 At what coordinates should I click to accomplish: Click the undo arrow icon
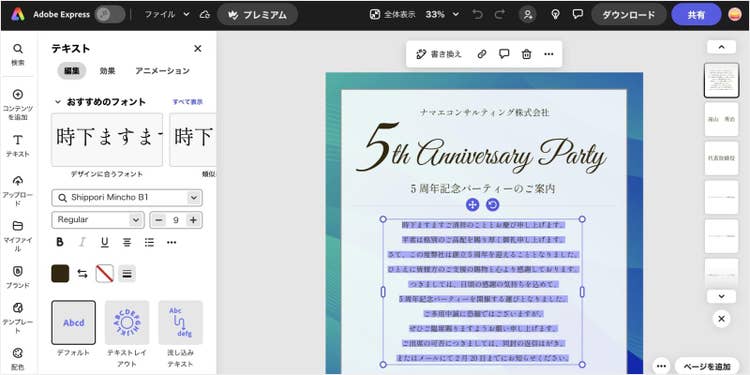tap(477, 14)
